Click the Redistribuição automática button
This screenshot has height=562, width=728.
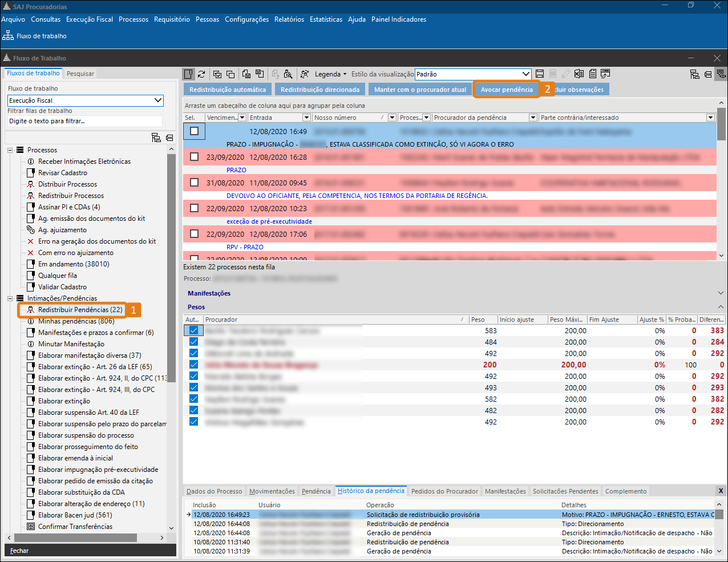(x=227, y=90)
